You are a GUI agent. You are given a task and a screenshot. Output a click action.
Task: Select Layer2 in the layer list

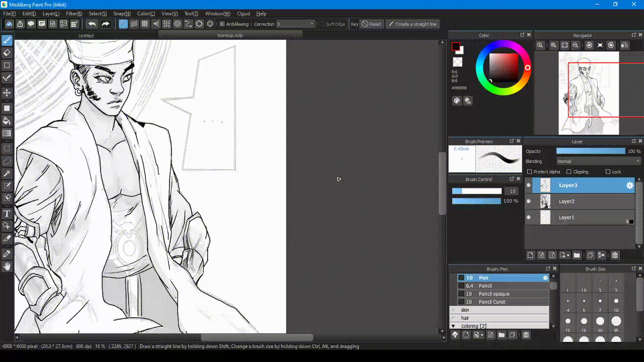(x=580, y=201)
